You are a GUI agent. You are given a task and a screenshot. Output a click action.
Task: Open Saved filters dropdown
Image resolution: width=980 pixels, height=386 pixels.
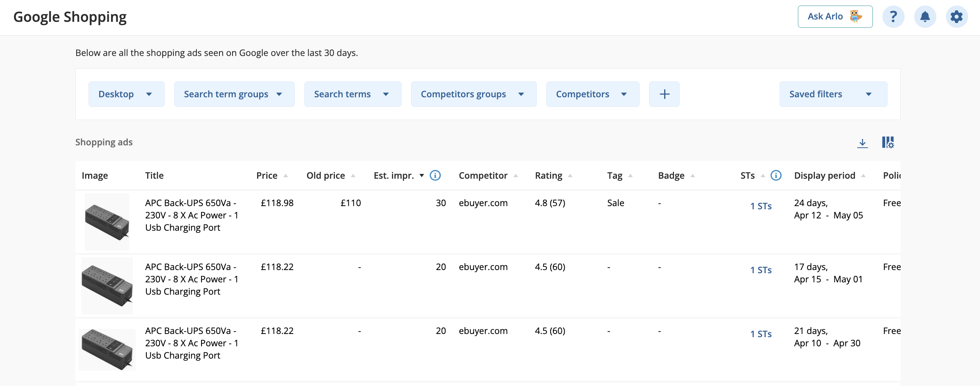pyautogui.click(x=833, y=94)
